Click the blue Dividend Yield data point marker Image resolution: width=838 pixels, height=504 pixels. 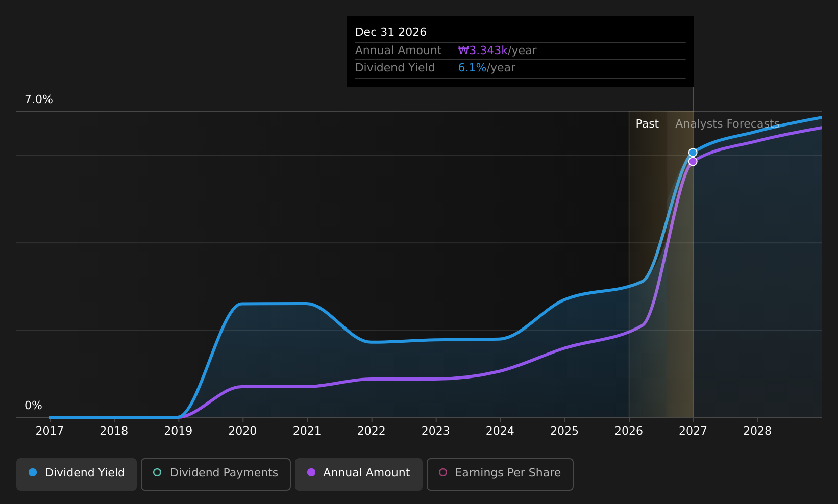click(693, 153)
